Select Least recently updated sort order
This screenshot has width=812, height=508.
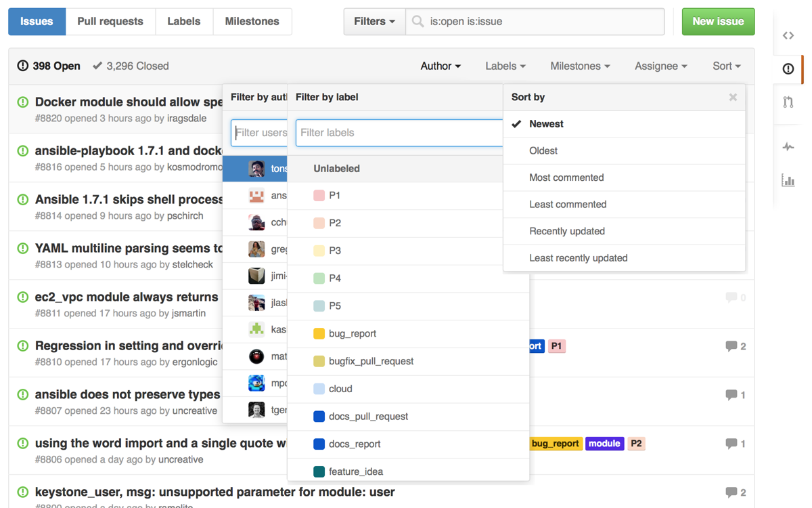click(x=578, y=258)
